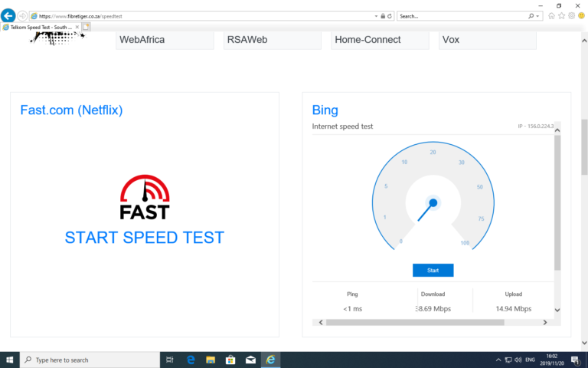The height and width of the screenshot is (368, 588).
Task: Open search provider dropdown arrow
Action: pos(537,16)
